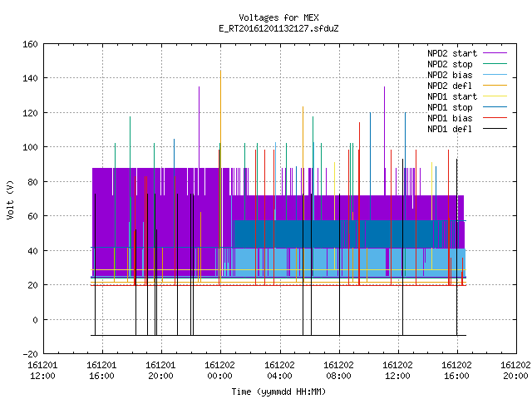Click the Volt (V) y-axis label
The width and height of the screenshot is (532, 399).
coord(10,199)
